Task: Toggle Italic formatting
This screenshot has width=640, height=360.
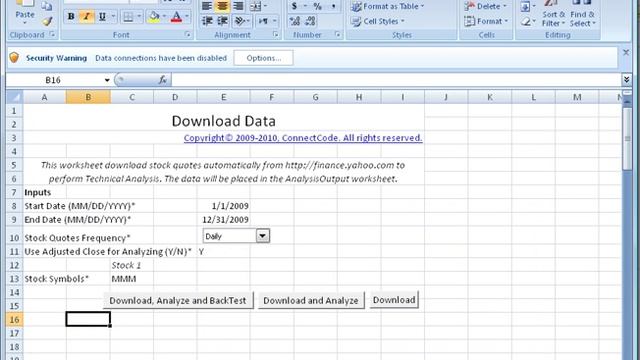Action: (86, 17)
